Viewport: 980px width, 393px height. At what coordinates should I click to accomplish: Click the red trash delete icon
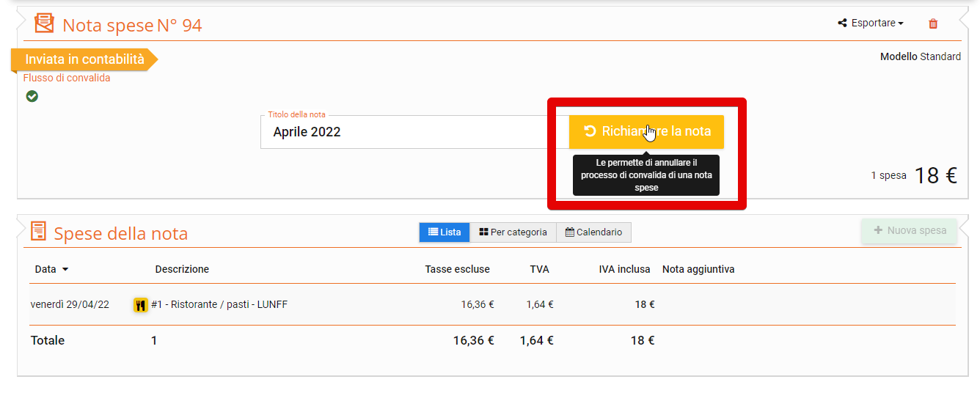click(x=933, y=23)
